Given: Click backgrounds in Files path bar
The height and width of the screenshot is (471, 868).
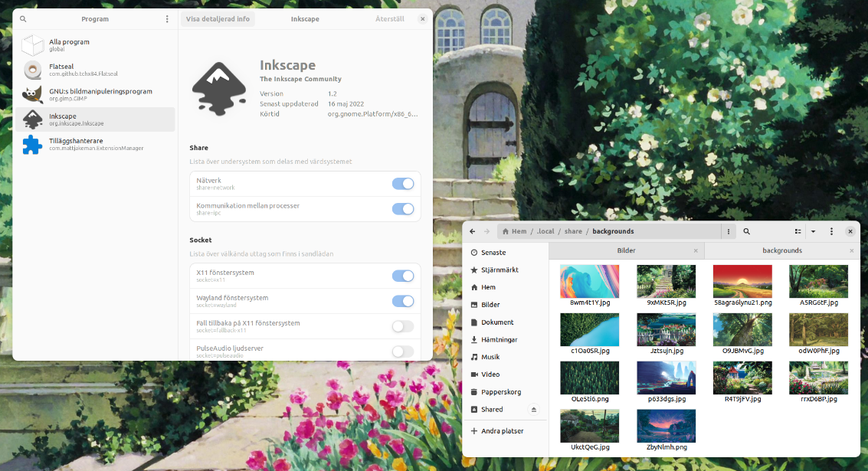Looking at the screenshot, I should pos(613,231).
